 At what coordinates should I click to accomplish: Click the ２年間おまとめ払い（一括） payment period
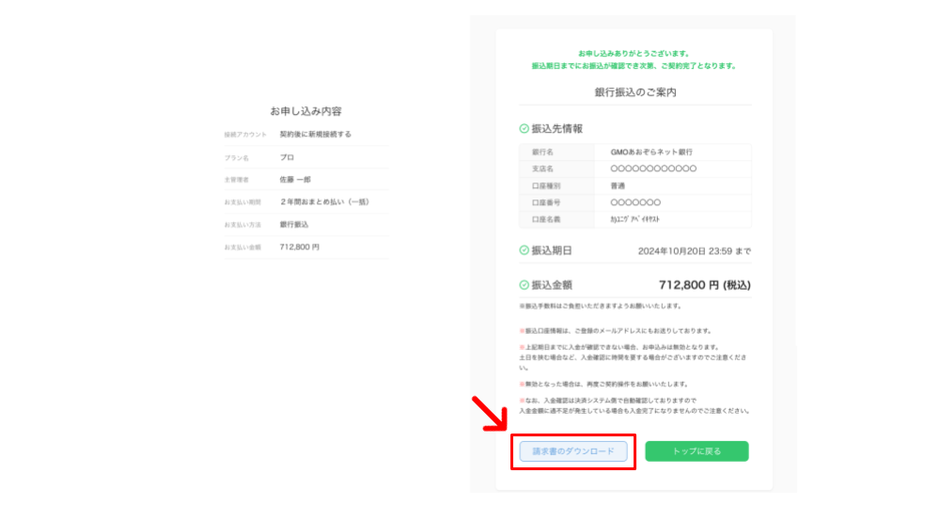324,202
